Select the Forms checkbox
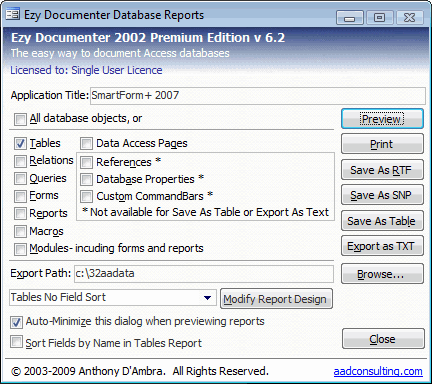This screenshot has height=384, width=432. pyautogui.click(x=20, y=196)
